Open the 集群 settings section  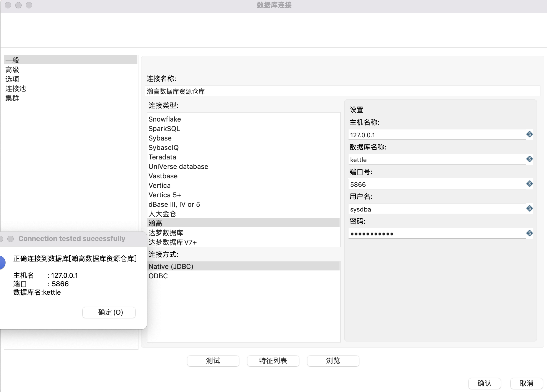point(12,98)
